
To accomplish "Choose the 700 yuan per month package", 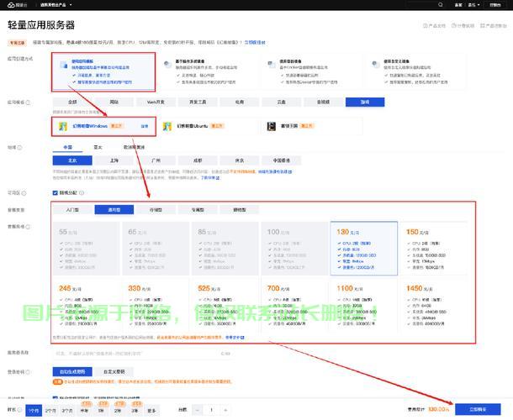I will tap(294, 305).
